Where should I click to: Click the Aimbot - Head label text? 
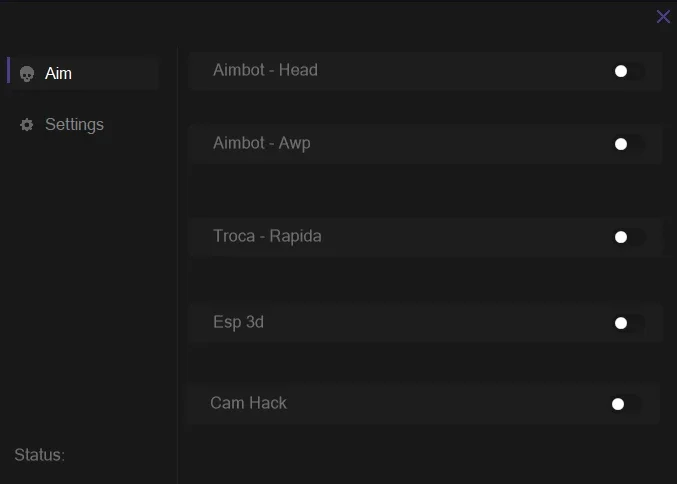[265, 70]
